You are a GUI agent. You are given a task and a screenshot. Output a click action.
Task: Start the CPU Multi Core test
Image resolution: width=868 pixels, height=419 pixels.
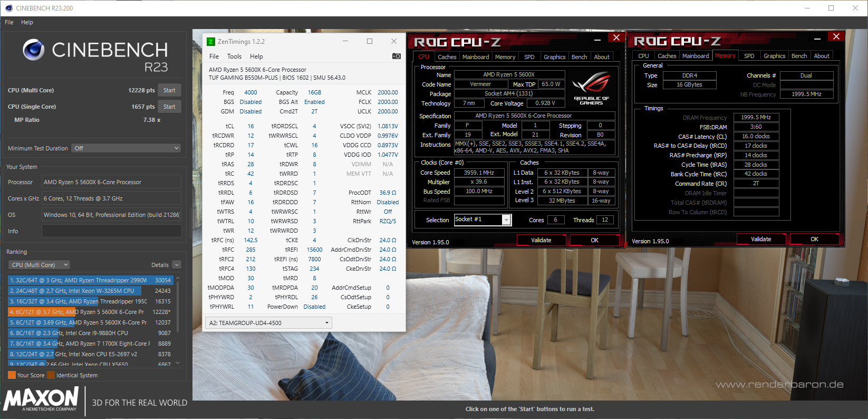point(169,90)
